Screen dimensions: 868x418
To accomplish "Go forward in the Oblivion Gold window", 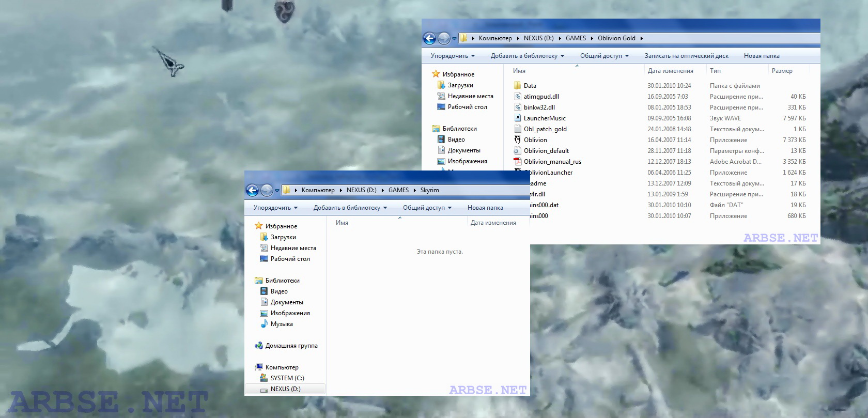I will pyautogui.click(x=444, y=38).
